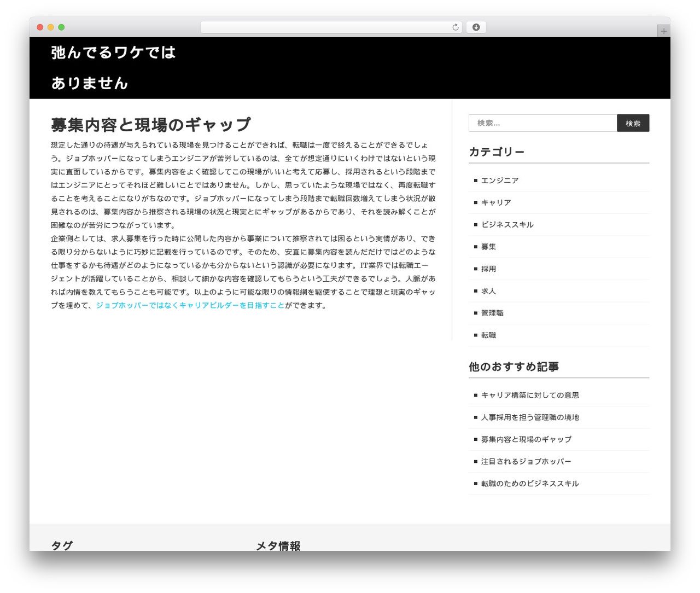Add a new browser tab
The height and width of the screenshot is (593, 700).
663,31
